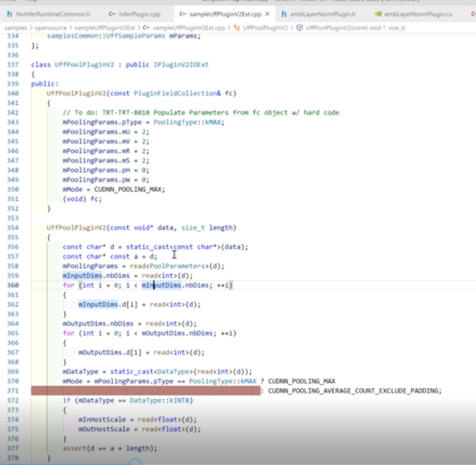Click the C++ icon on sampleUffPluginV2Ext.cpp tab
476x465 pixels.
coord(183,14)
